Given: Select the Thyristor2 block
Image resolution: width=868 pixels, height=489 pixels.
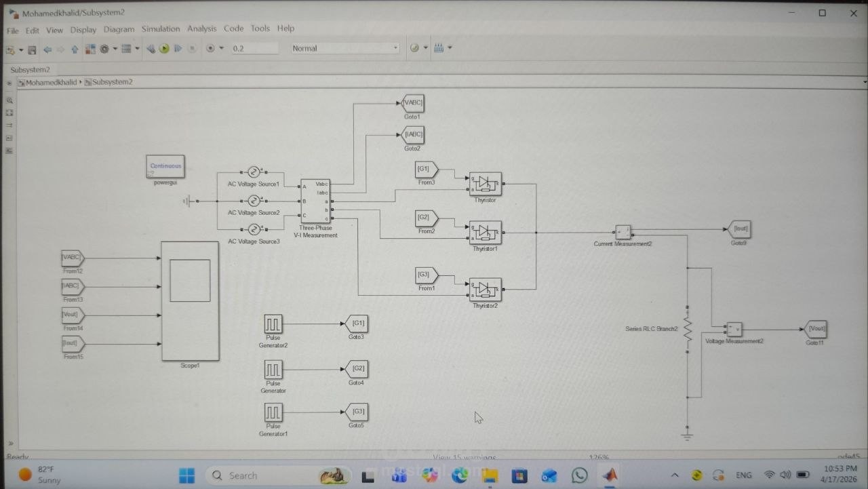Looking at the screenshot, I should pos(486,290).
